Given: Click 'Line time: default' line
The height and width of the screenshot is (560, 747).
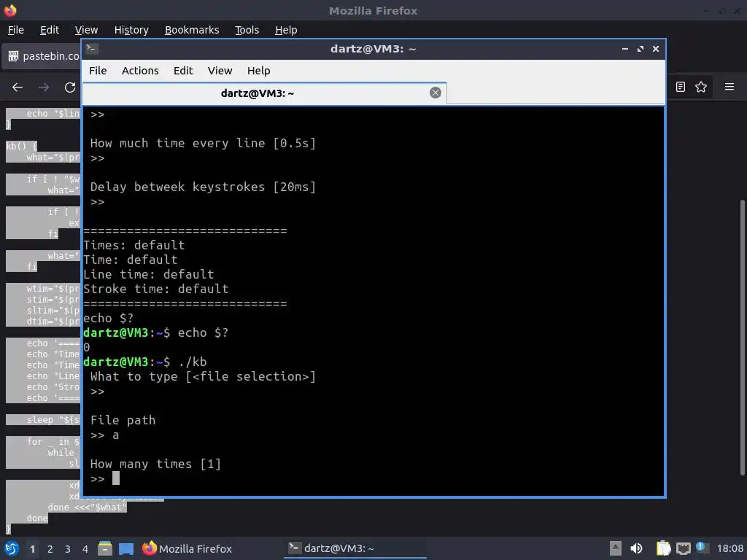Looking at the screenshot, I should click(149, 274).
